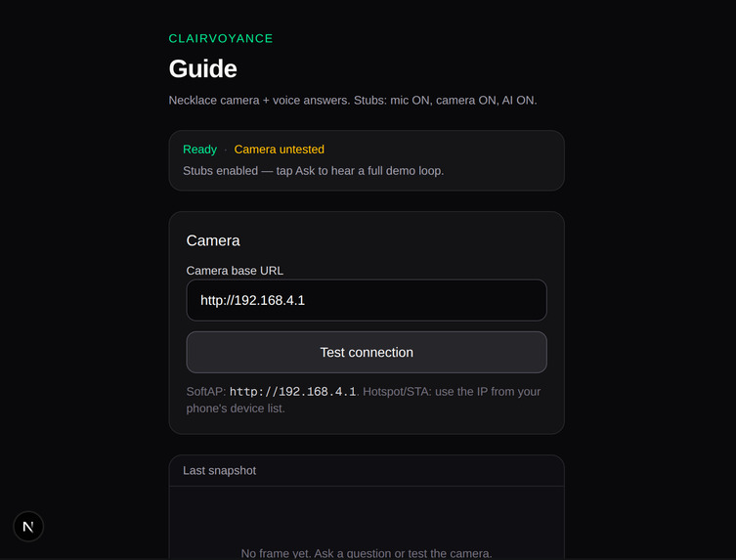Click the CLAIRVOYANCE brand label
736x560 pixels.
[221, 38]
